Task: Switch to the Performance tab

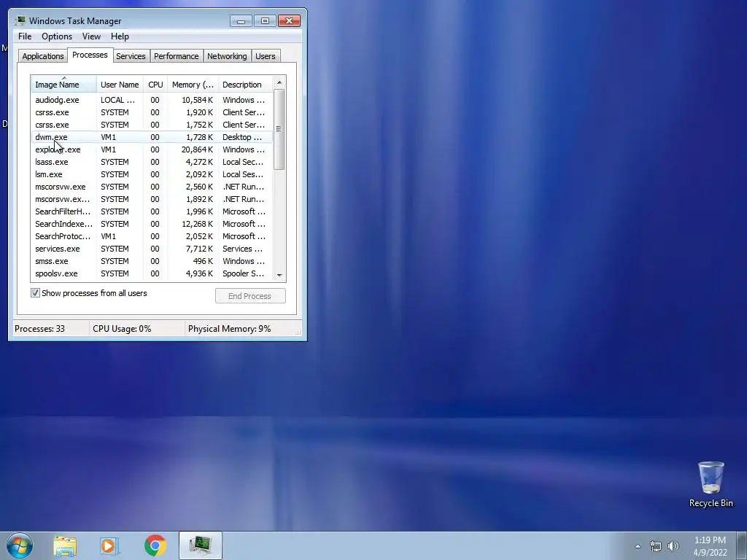Action: pos(176,55)
